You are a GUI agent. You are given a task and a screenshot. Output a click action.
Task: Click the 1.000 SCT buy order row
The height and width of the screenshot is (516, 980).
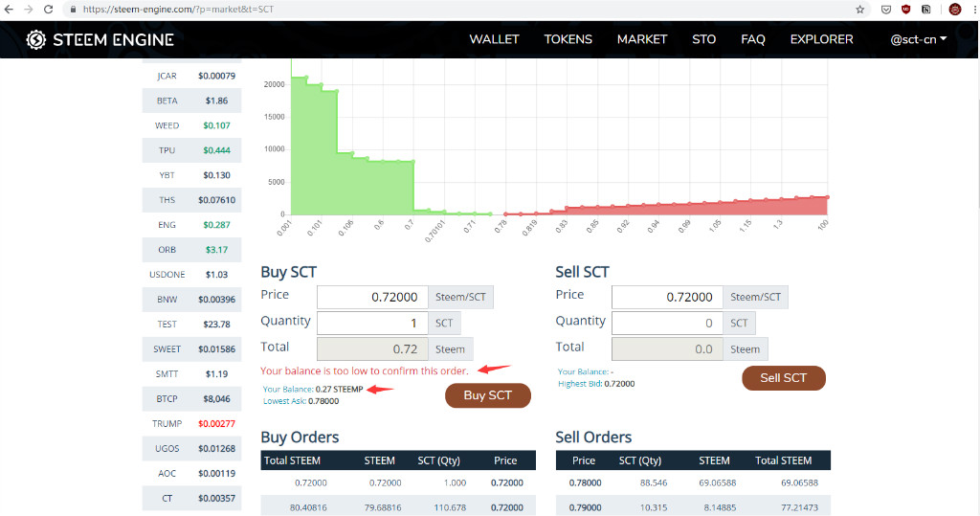click(x=398, y=482)
